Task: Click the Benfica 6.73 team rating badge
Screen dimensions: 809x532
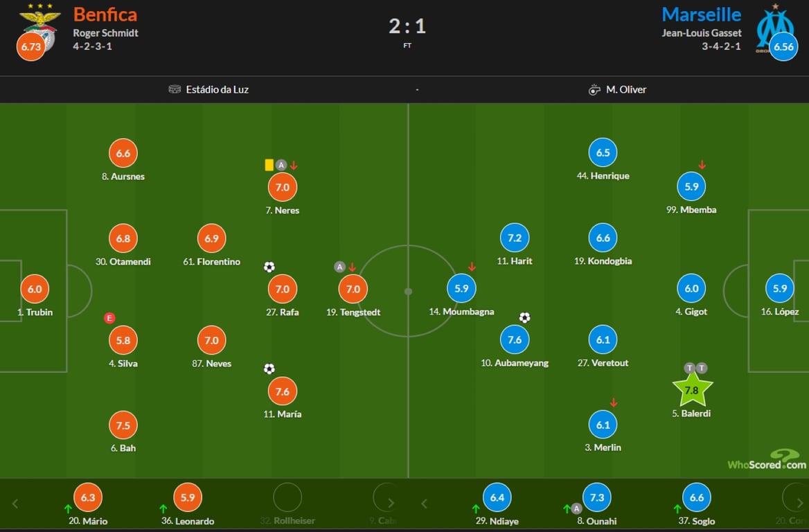Action: click(x=31, y=46)
